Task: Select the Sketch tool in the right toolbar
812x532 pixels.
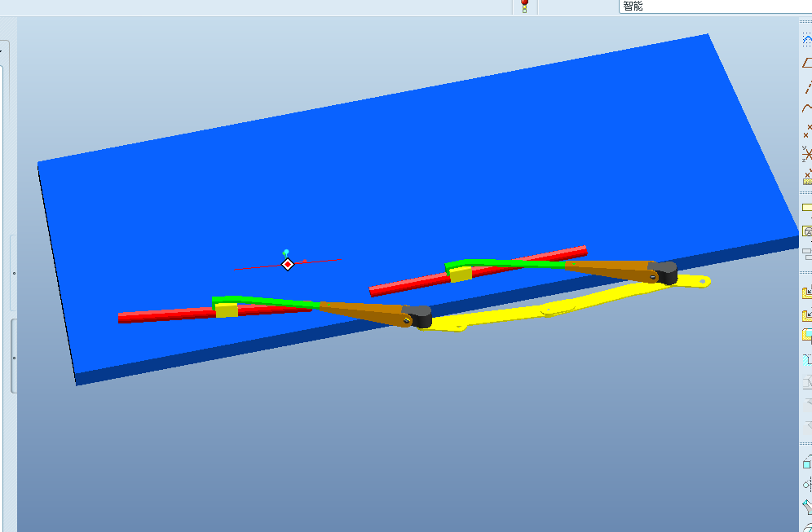Action: (x=807, y=40)
